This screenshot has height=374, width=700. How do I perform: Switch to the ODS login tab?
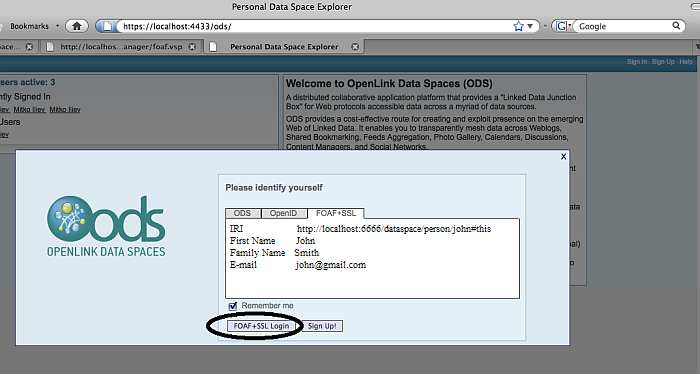(243, 213)
